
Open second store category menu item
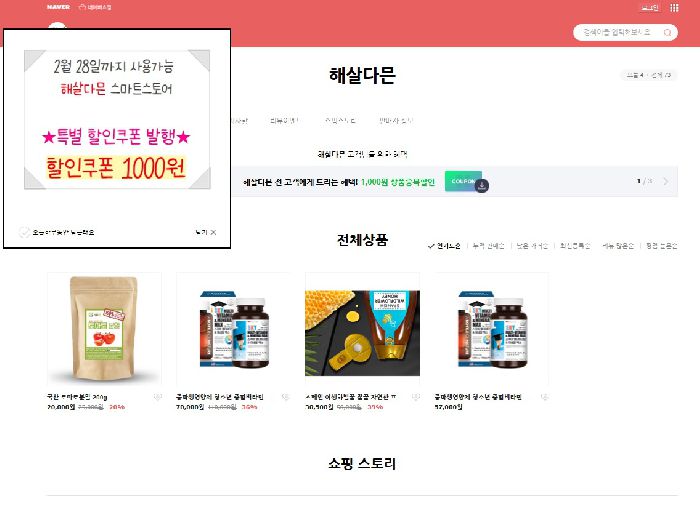284,121
